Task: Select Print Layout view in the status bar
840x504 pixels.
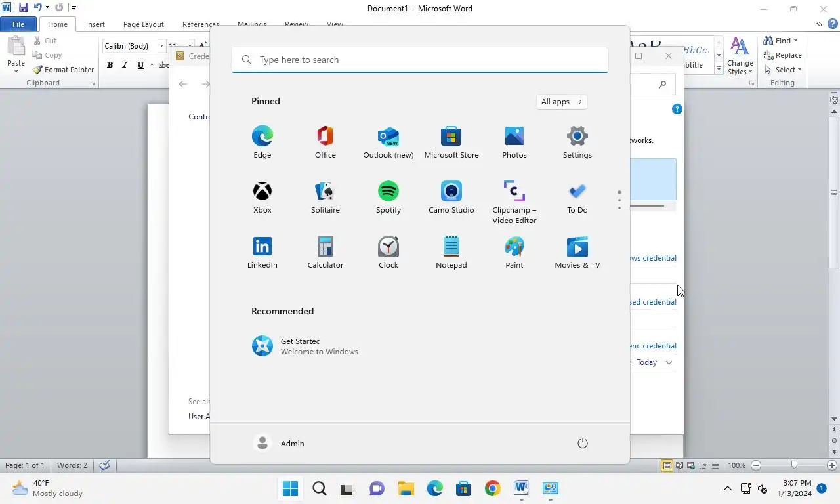Action: click(667, 465)
